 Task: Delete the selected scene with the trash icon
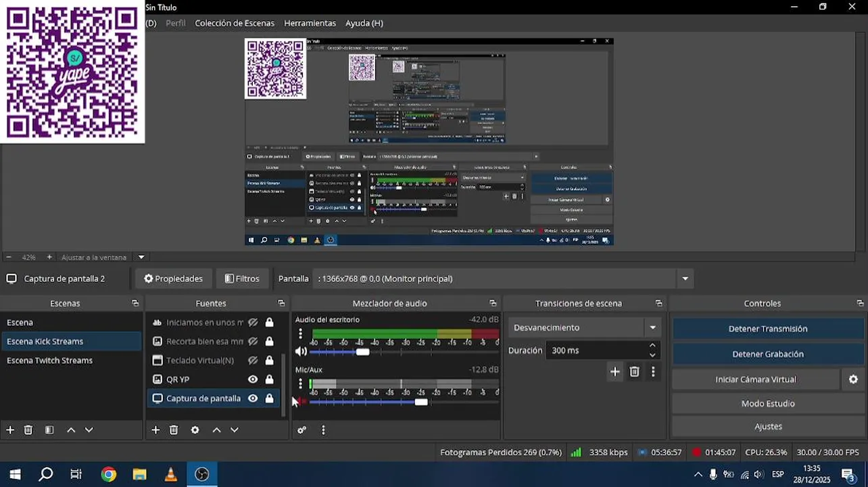point(28,430)
